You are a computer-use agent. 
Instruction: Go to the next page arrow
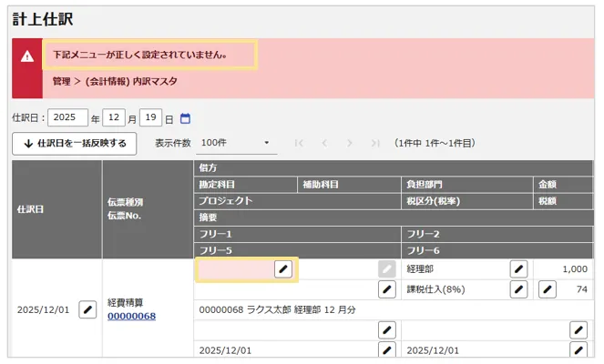350,144
